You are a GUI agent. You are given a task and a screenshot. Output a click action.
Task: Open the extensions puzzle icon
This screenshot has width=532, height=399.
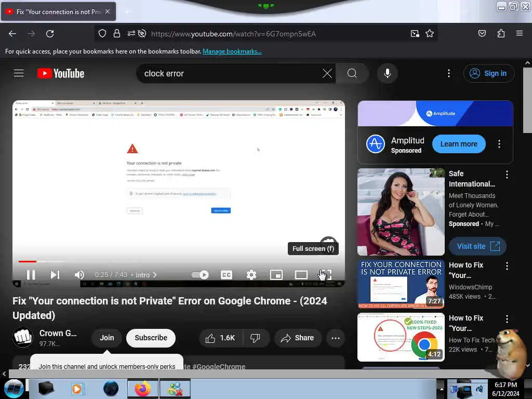pyautogui.click(x=501, y=33)
